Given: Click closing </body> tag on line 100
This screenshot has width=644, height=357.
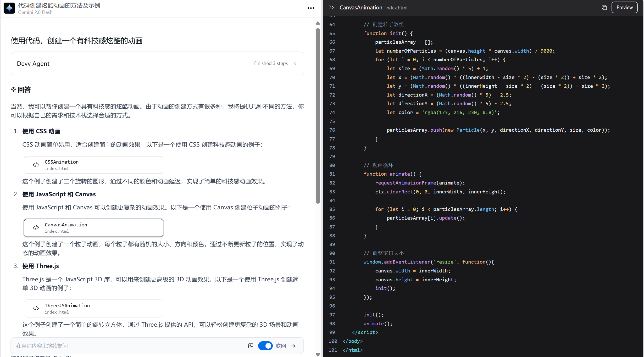Looking at the screenshot, I should point(352,341).
